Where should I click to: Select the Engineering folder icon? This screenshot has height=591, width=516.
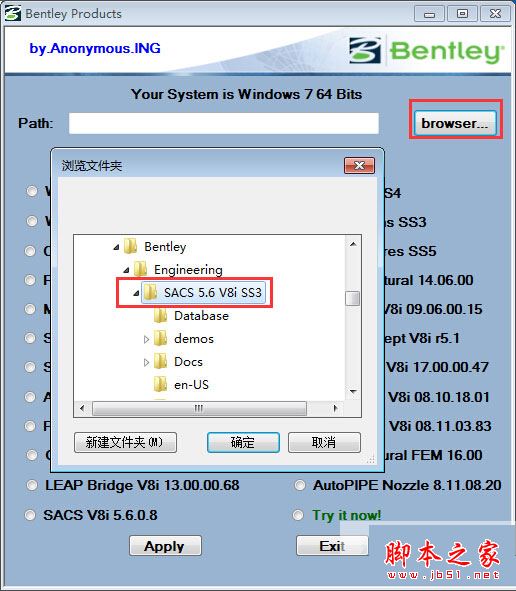pyautogui.click(x=141, y=269)
